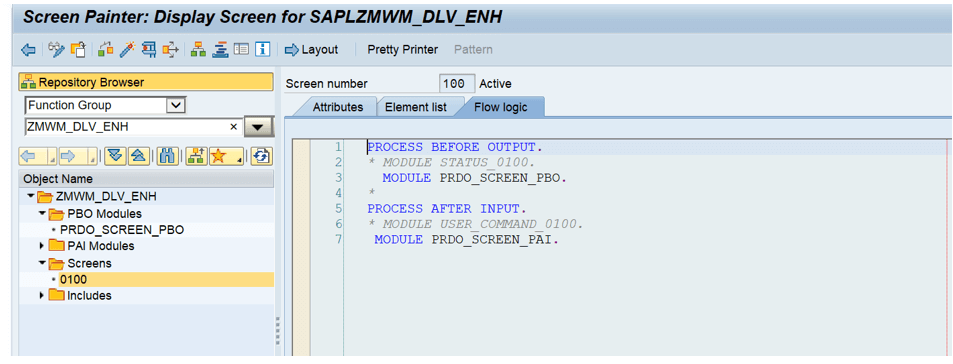Viewport: 953px width, 364px height.
Task: Click the Fullscreen on/off list icon
Action: click(x=241, y=50)
